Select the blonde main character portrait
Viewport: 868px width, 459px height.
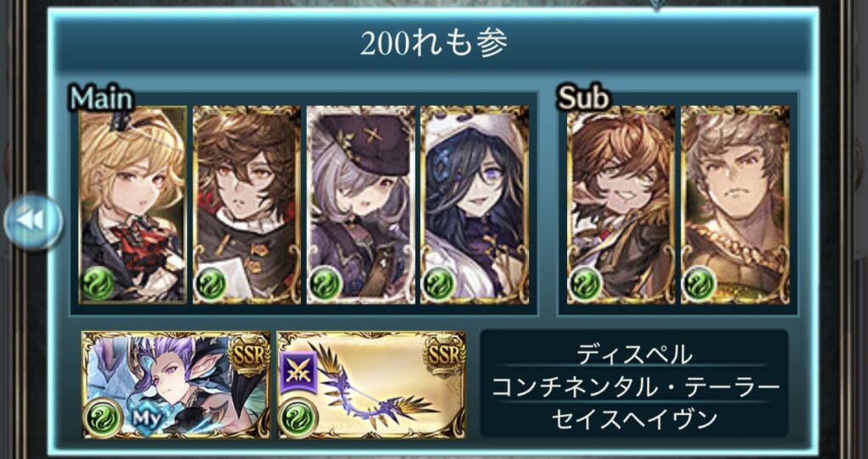coord(133,205)
